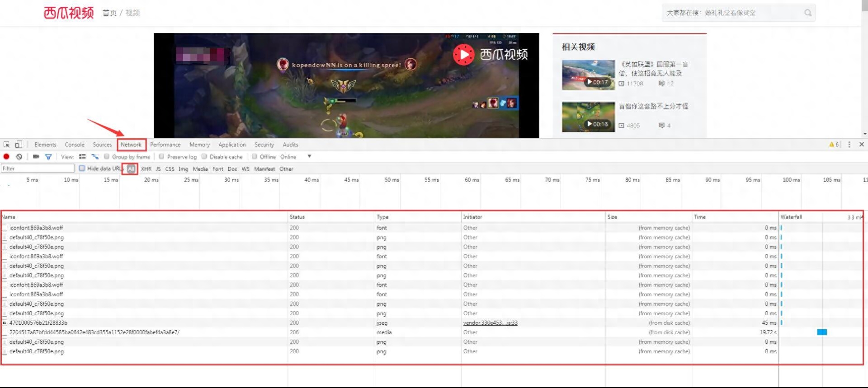Sort by the Size column header

coord(649,217)
